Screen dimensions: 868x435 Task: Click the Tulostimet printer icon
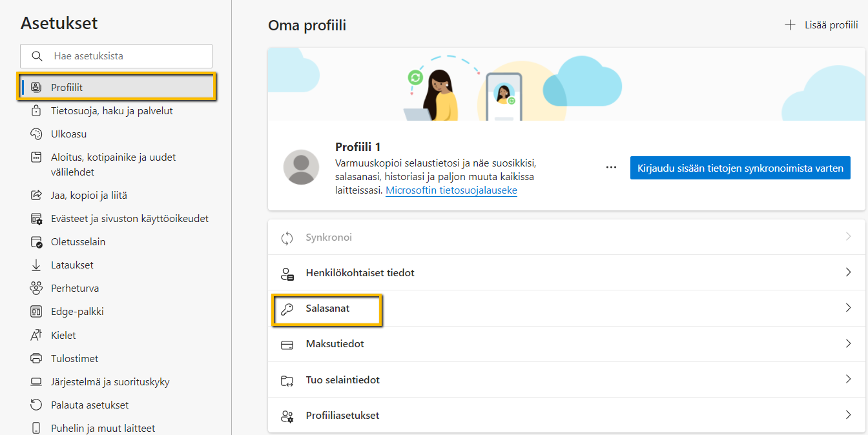click(x=37, y=358)
